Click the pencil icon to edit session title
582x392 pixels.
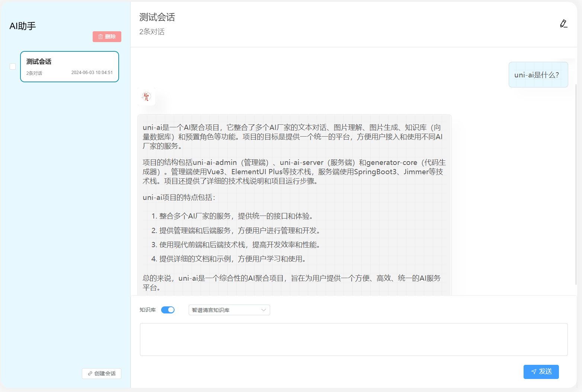click(564, 23)
